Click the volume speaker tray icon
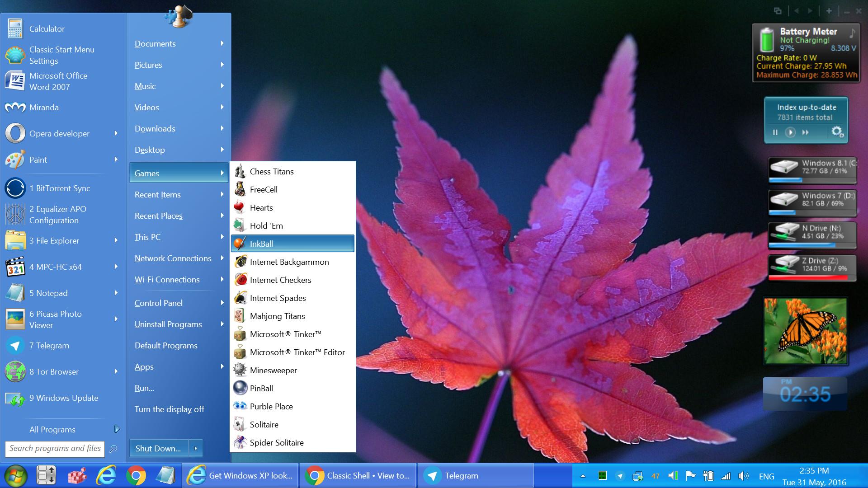The image size is (868, 488). pyautogui.click(x=743, y=476)
